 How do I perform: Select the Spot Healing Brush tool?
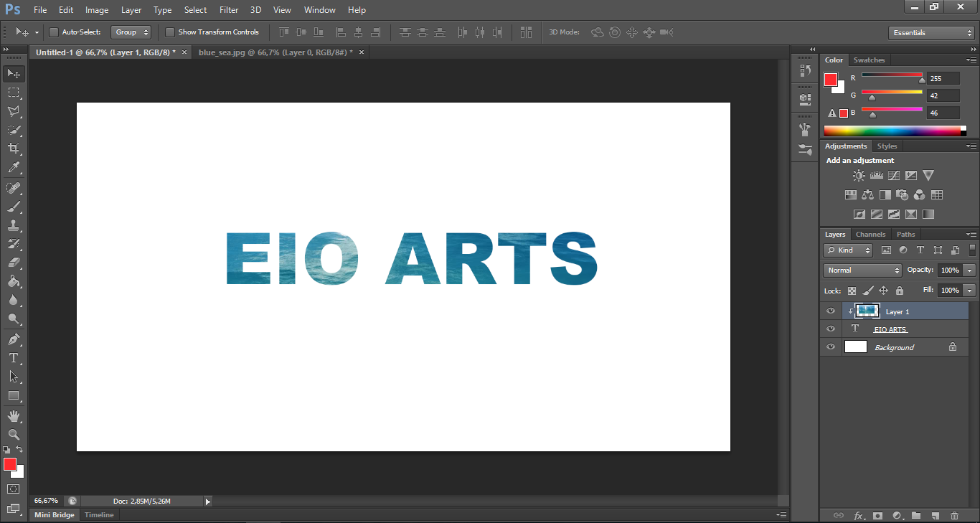pyautogui.click(x=14, y=188)
